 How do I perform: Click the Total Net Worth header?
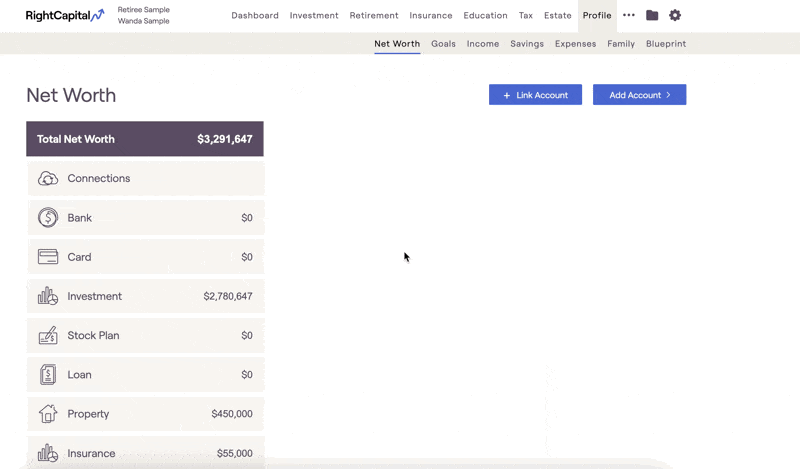145,139
